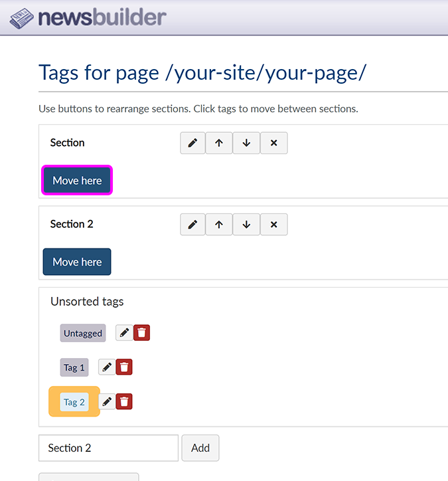Edit the first section named Section
Viewport: 448px width, 481px height.
pyautogui.click(x=192, y=143)
